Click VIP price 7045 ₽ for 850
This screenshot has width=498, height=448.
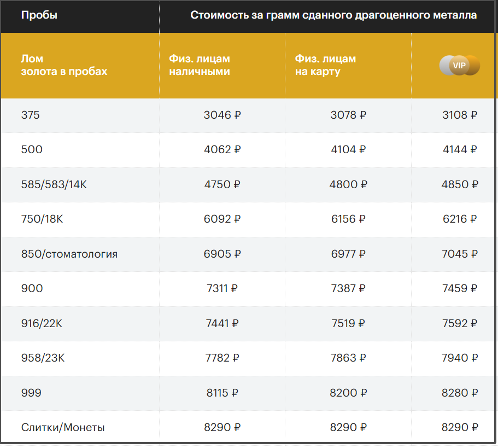pyautogui.click(x=459, y=254)
